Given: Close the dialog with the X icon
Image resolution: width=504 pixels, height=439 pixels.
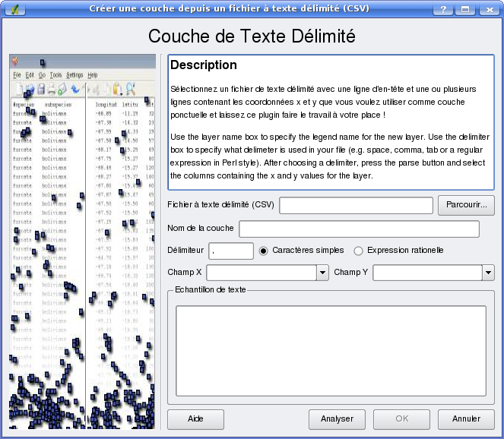Looking at the screenshot, I should 487,9.
